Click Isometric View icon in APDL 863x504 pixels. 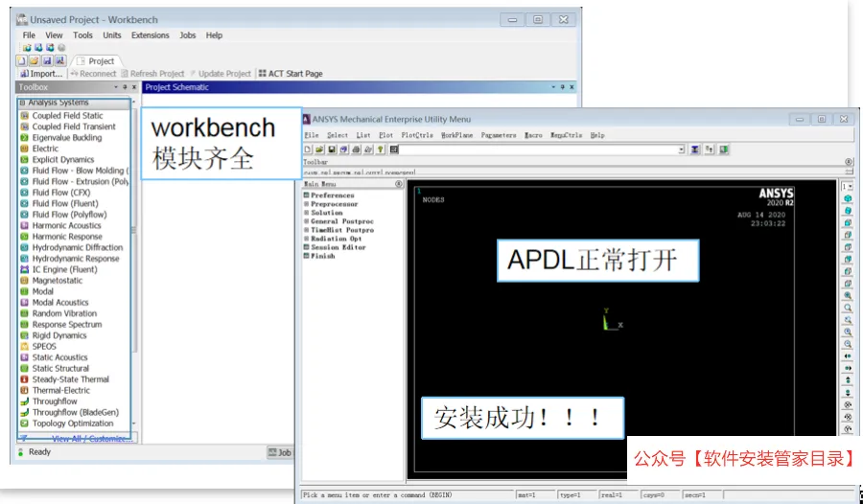pos(848,198)
